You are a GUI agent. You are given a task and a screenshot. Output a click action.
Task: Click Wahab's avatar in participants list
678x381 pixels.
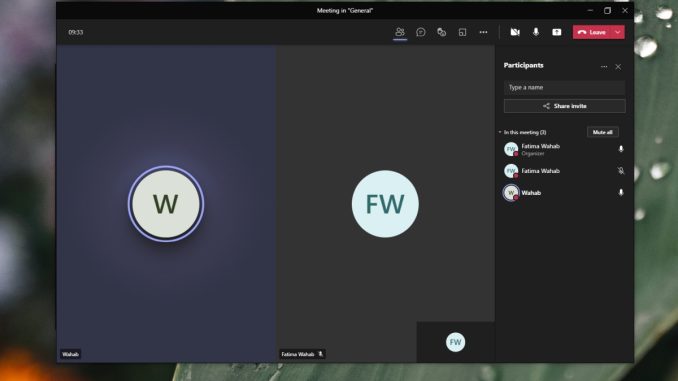[511, 192]
